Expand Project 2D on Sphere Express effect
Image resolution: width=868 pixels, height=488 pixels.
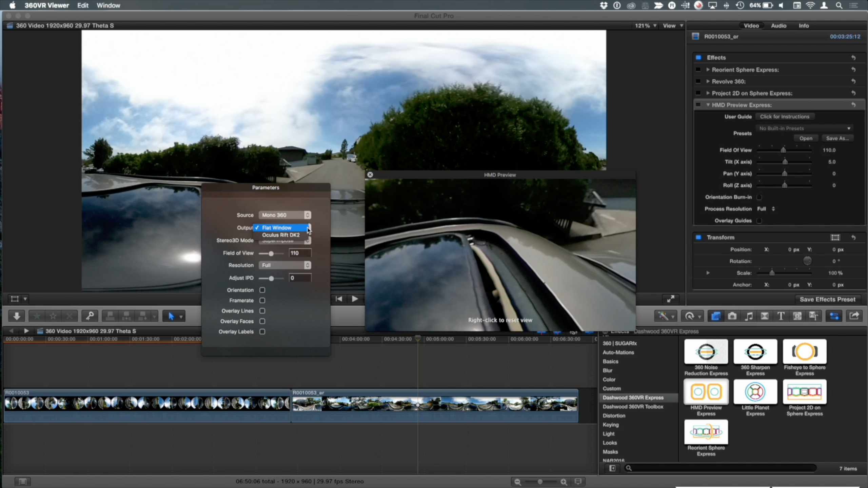tap(708, 93)
